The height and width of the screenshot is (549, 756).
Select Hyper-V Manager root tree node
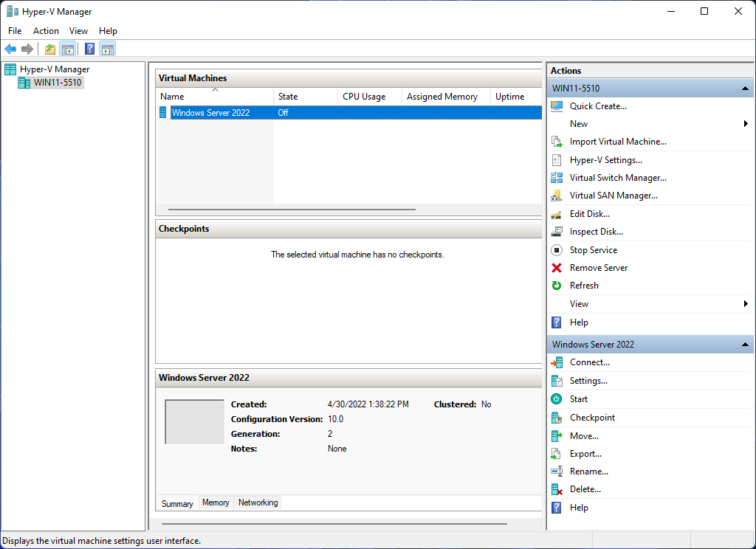coord(55,69)
